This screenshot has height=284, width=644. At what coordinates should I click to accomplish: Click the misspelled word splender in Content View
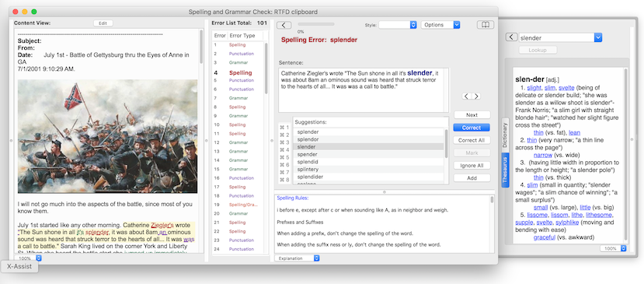click(x=97, y=232)
